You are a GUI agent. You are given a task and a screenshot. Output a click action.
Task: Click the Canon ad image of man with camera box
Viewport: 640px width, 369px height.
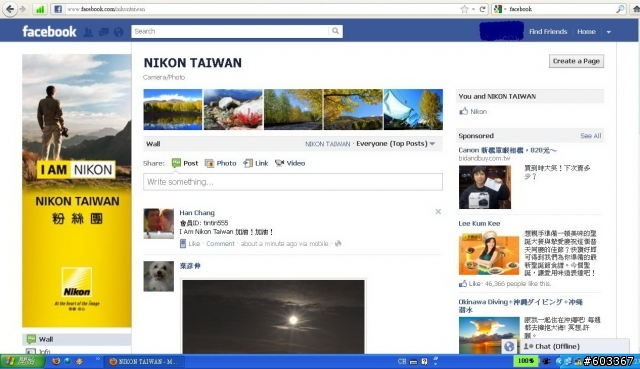pyautogui.click(x=485, y=187)
